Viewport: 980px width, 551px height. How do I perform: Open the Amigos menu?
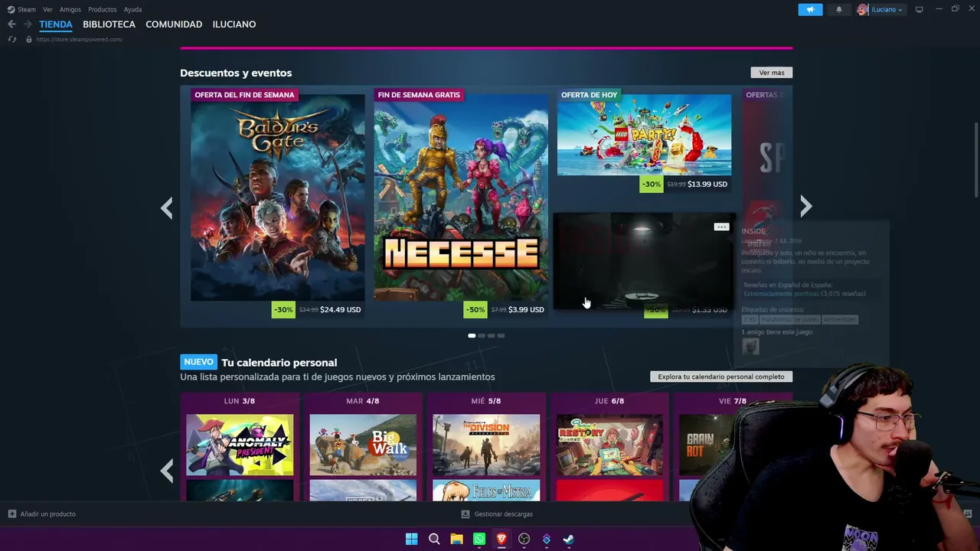tap(70, 9)
